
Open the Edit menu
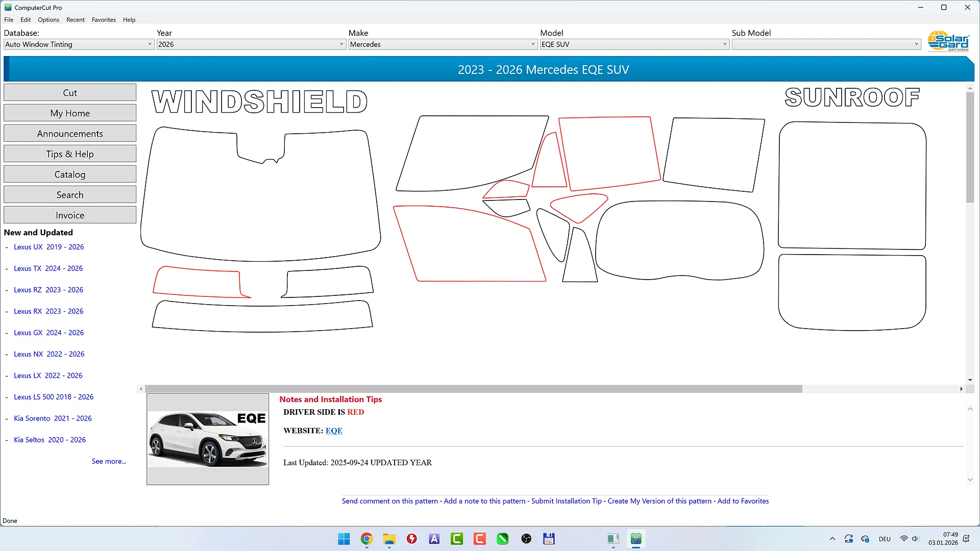26,20
